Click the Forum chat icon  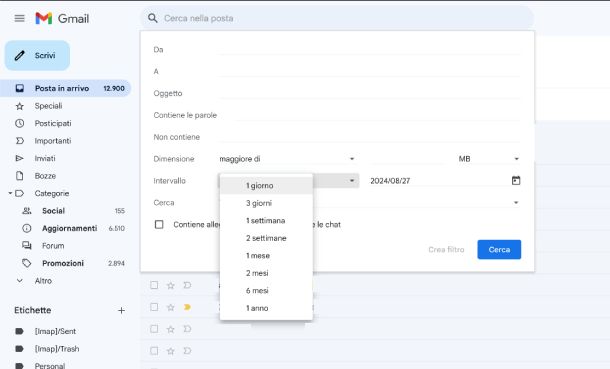coord(26,246)
